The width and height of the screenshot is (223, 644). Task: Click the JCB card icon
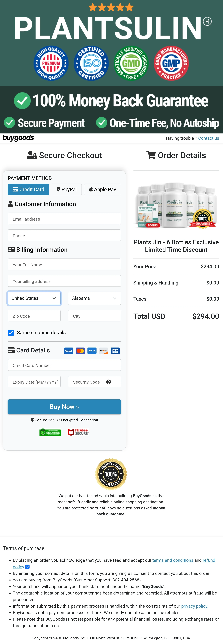[x=115, y=351]
